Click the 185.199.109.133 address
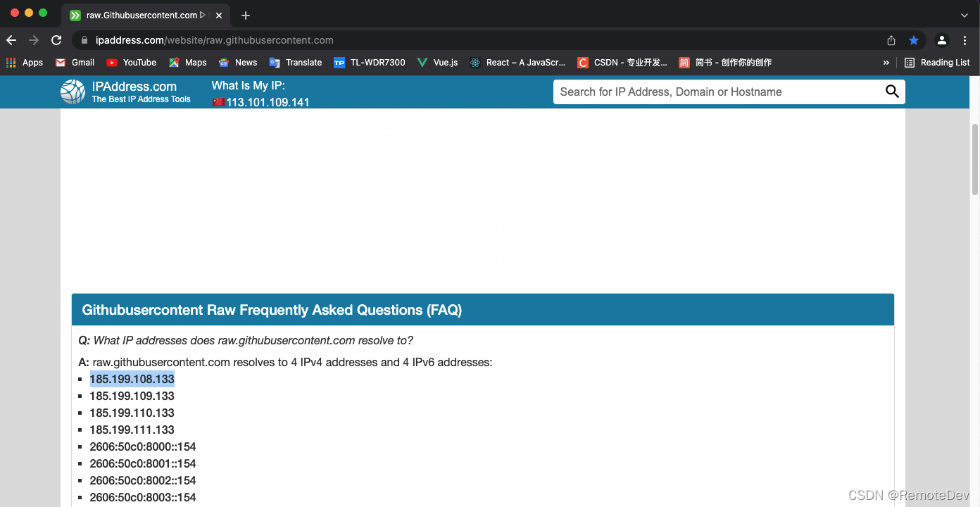 click(x=132, y=396)
